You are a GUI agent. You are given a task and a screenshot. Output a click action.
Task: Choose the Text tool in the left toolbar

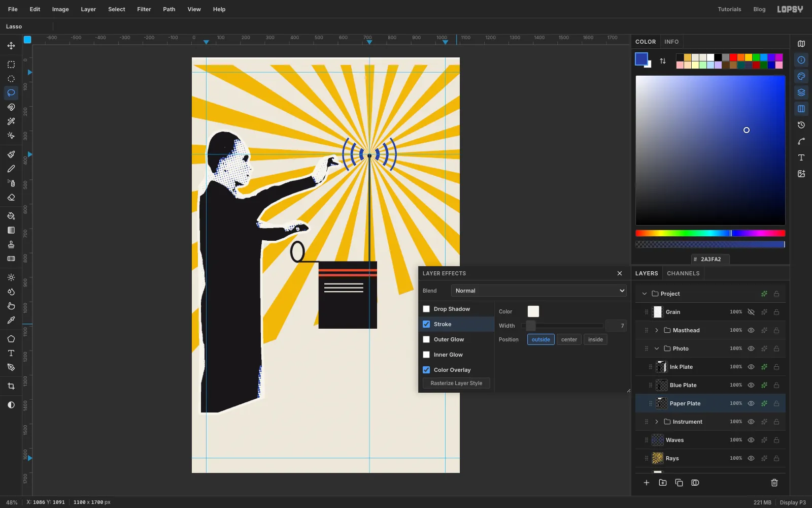click(x=11, y=353)
